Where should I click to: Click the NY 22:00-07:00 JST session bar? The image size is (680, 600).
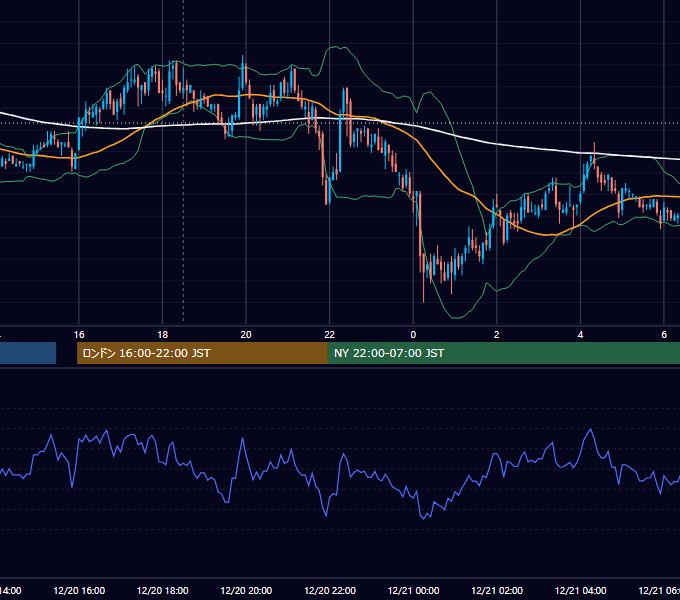(503, 353)
